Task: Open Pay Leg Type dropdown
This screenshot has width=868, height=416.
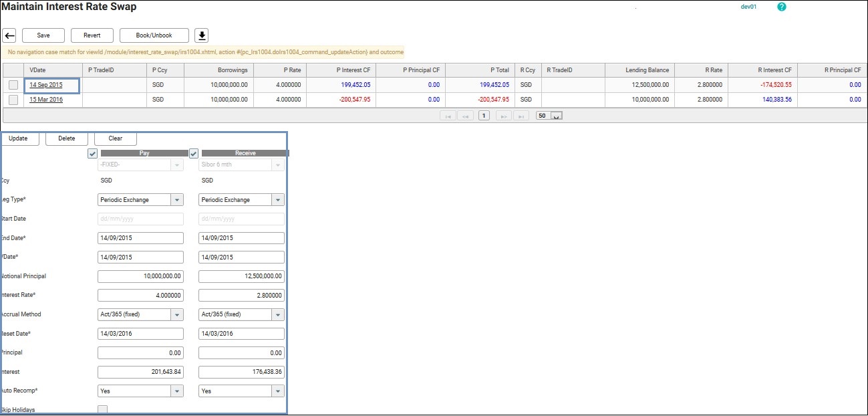Action: pyautogui.click(x=176, y=200)
